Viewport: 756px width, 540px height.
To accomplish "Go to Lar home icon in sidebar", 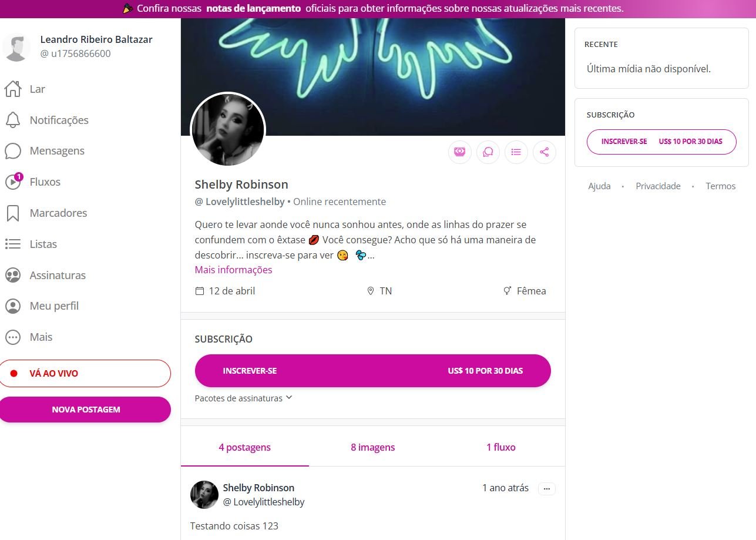I will (13, 89).
